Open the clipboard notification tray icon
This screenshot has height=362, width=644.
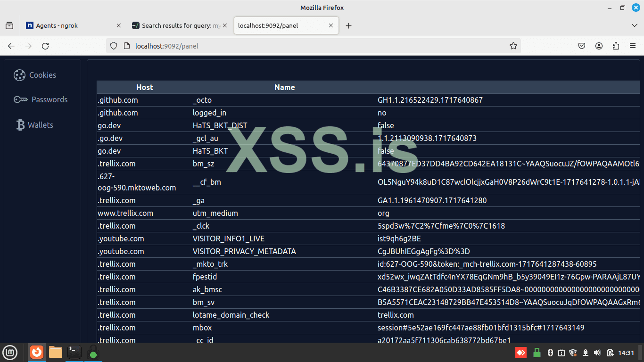(561, 353)
